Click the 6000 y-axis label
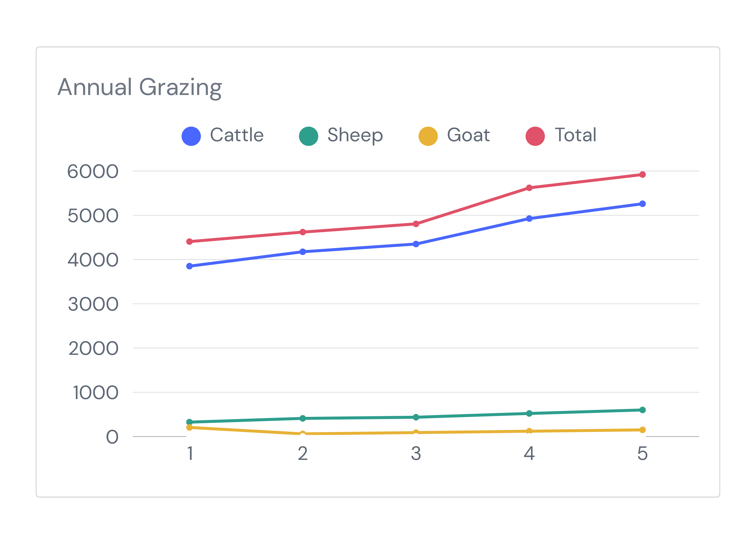This screenshot has width=756, height=544. tap(93, 171)
